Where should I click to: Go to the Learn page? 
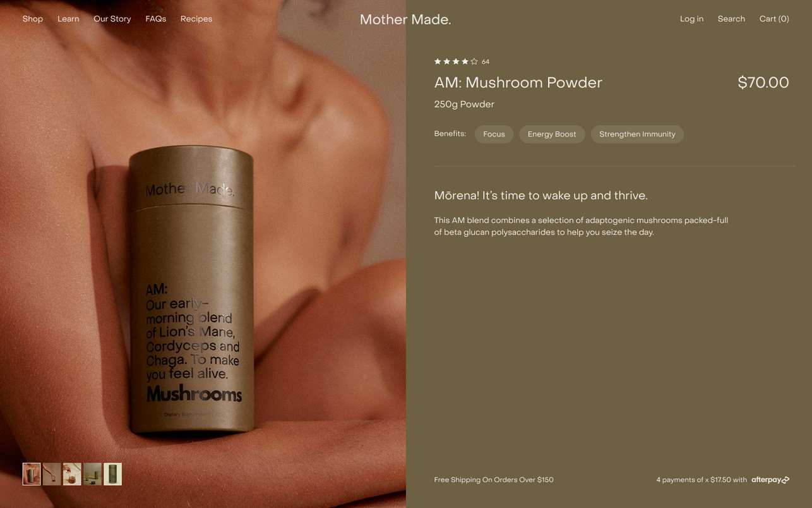click(68, 19)
